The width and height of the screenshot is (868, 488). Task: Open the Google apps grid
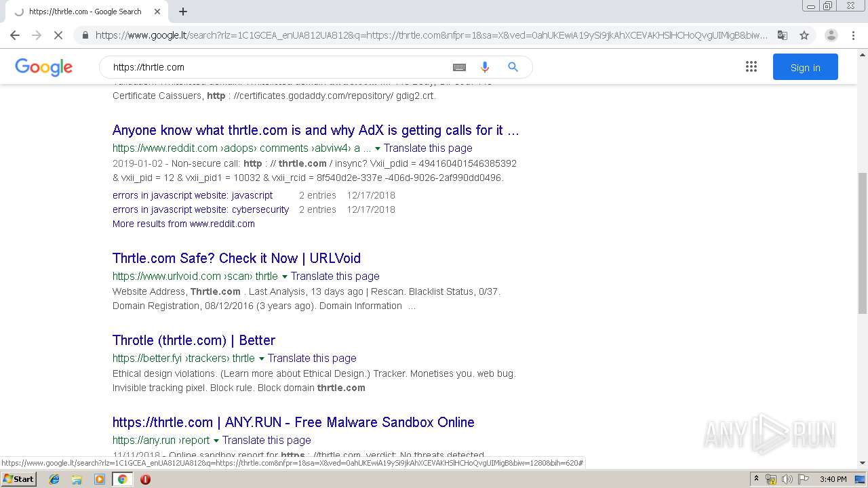pyautogui.click(x=751, y=67)
